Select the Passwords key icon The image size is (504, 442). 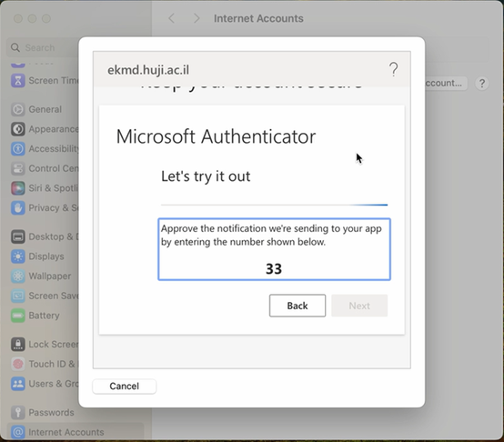coord(18,413)
